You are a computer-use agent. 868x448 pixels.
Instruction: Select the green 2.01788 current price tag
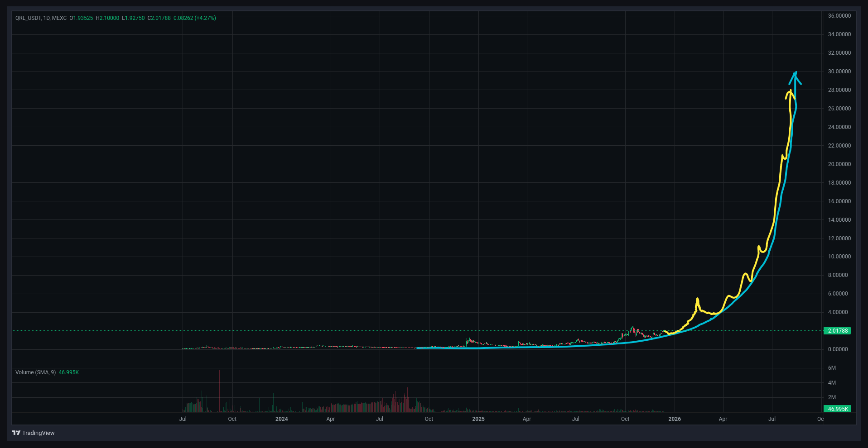coord(837,331)
